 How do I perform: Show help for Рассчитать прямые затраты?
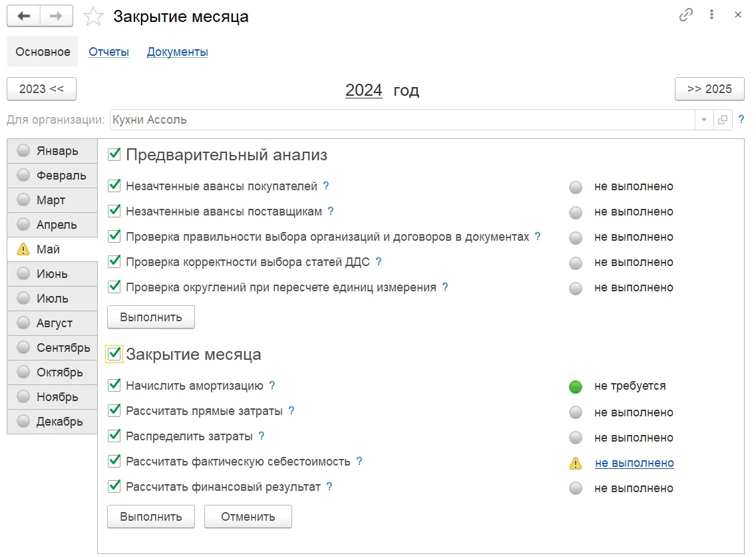coord(291,410)
